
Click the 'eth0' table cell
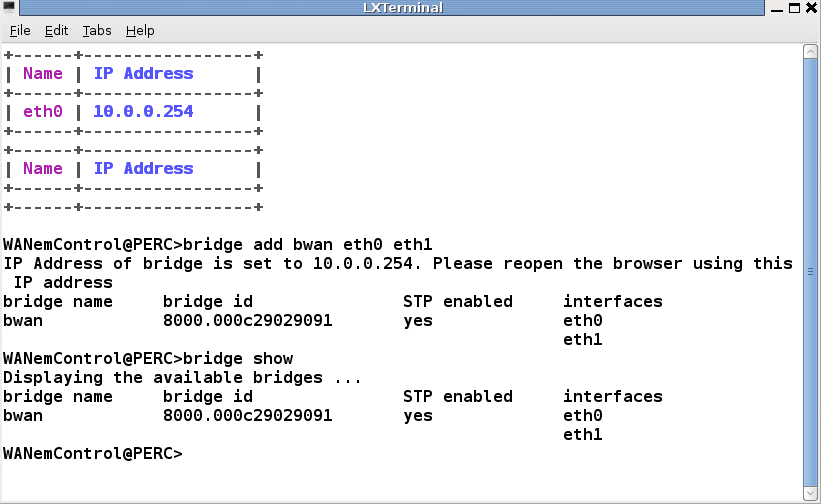click(x=42, y=111)
